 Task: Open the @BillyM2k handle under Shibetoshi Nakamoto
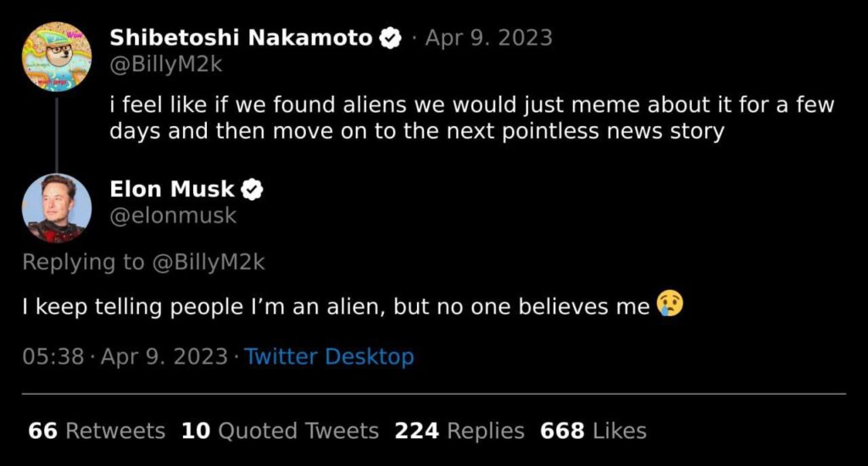(x=166, y=64)
